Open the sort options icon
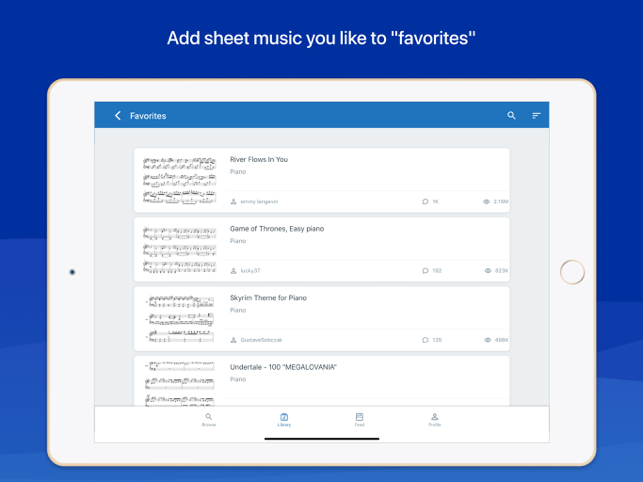The image size is (643, 482). [536, 116]
